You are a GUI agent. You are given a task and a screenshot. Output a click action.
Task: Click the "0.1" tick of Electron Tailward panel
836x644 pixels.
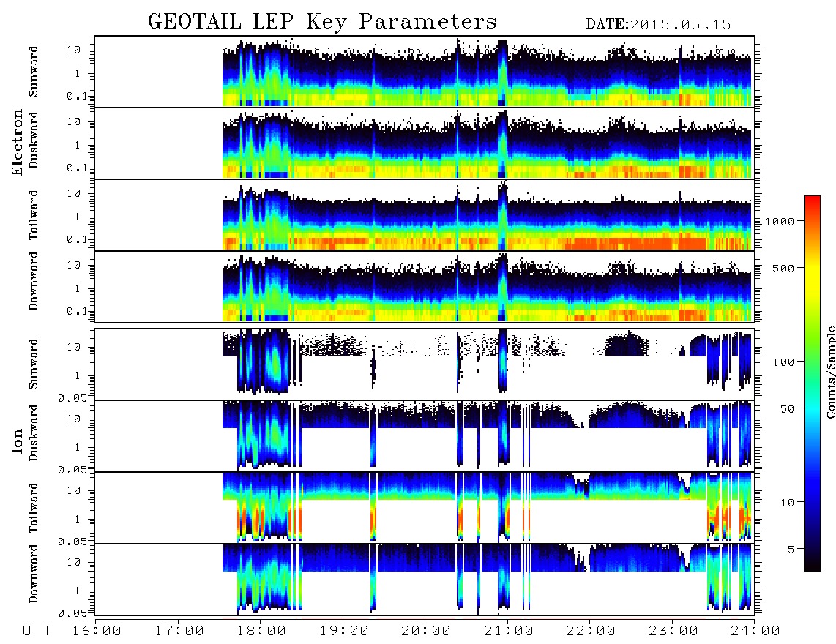pyautogui.click(x=76, y=240)
